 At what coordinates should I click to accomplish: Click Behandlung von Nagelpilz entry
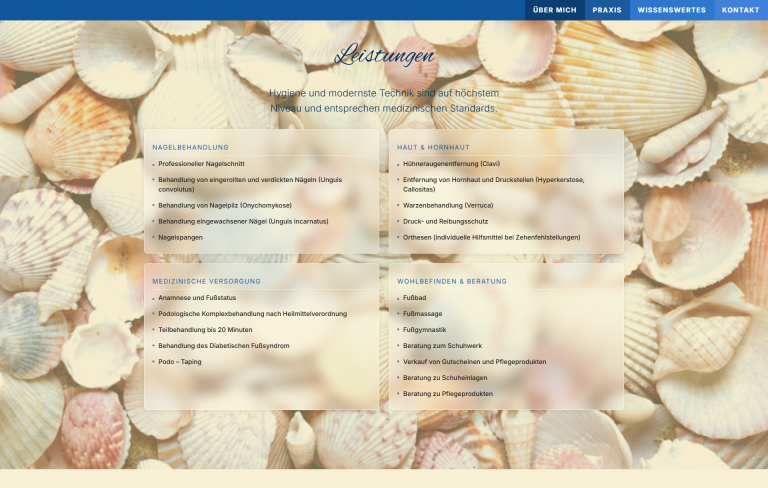[225, 205]
